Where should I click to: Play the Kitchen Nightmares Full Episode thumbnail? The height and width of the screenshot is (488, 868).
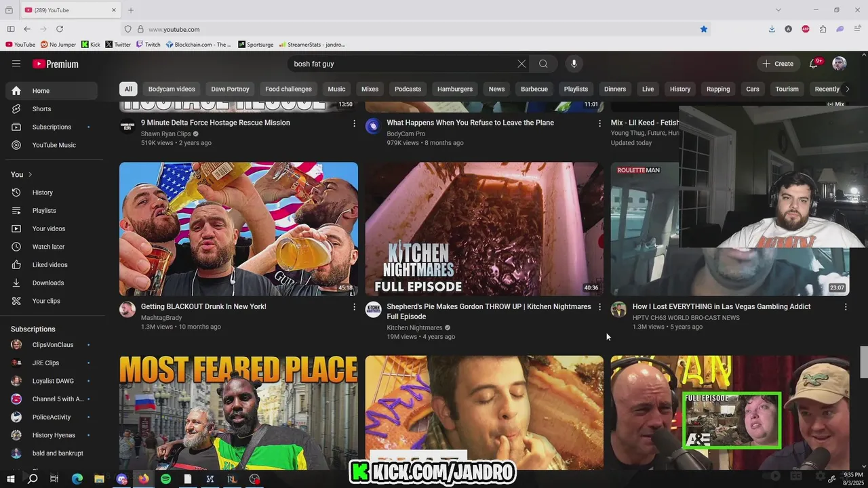click(484, 229)
